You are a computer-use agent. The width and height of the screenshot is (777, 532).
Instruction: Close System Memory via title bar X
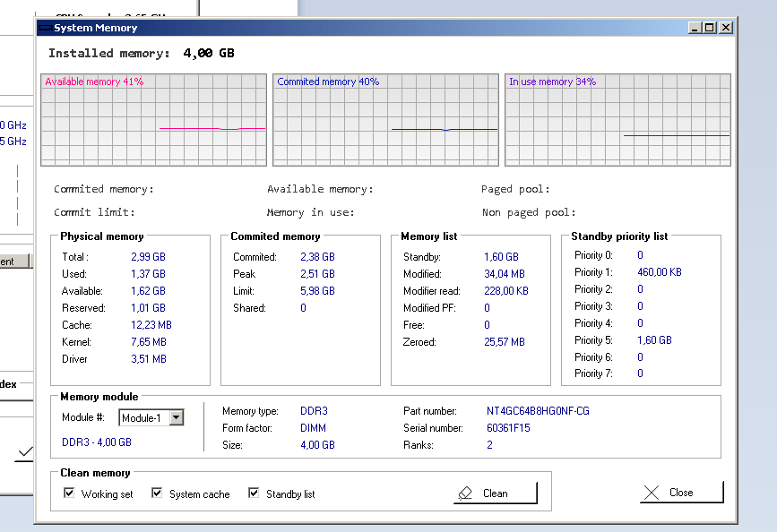click(725, 28)
